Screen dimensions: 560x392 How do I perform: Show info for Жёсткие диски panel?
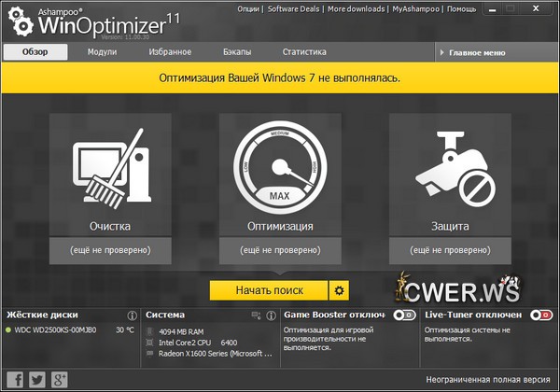pos(132,315)
